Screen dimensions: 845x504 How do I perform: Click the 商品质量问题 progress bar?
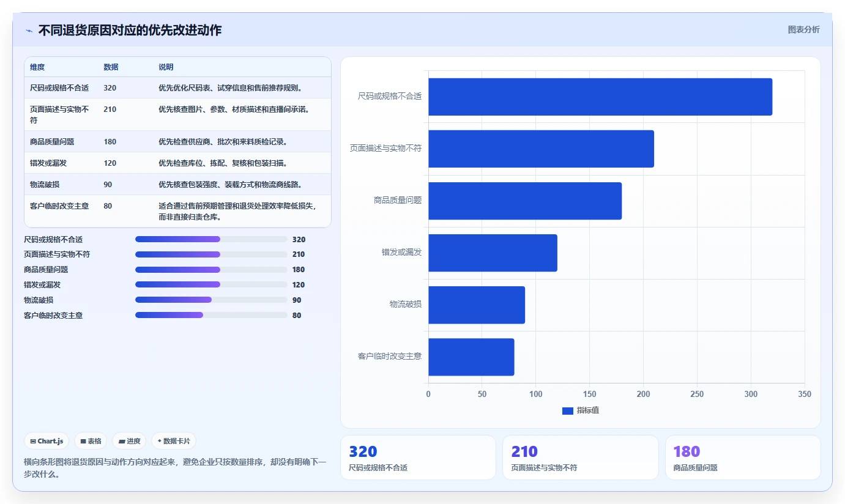pyautogui.click(x=211, y=270)
